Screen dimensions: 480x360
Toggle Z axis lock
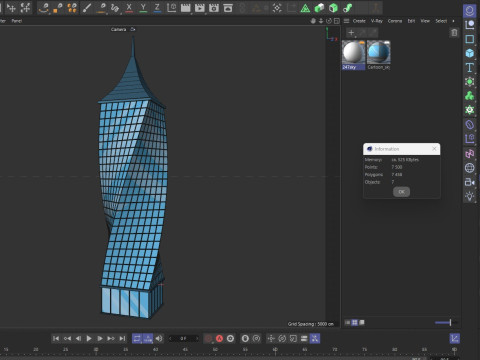[157, 8]
